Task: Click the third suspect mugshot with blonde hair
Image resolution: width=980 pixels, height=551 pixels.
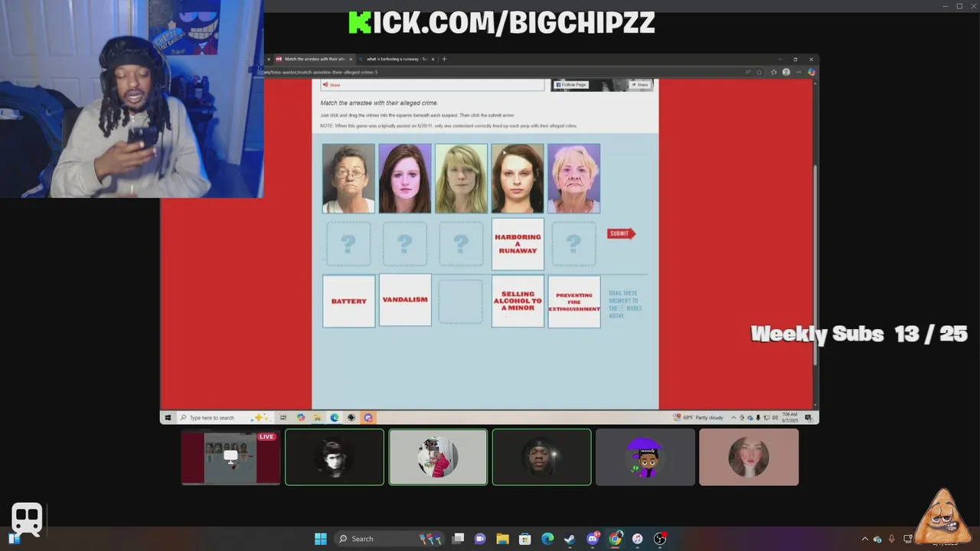Action: 461,178
